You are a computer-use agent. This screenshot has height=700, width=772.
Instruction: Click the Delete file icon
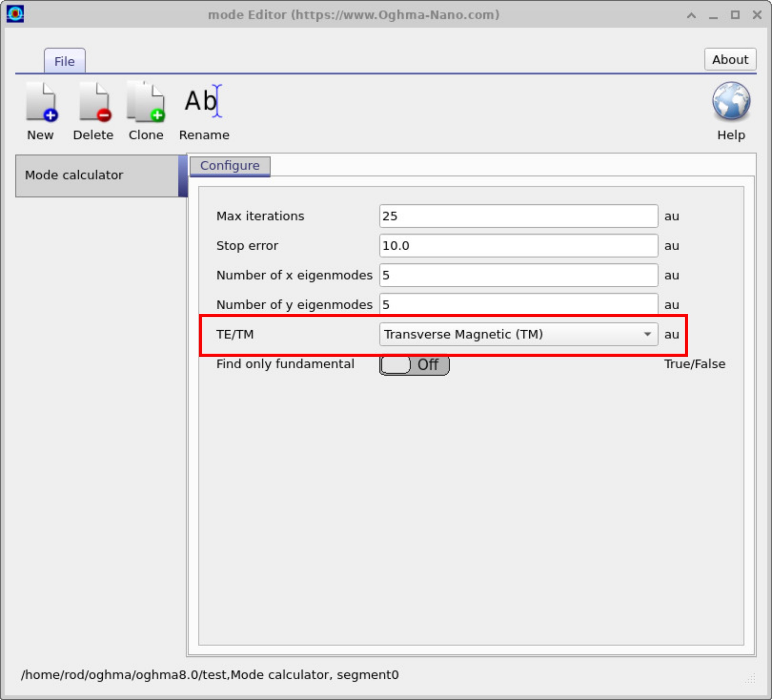[x=94, y=103]
